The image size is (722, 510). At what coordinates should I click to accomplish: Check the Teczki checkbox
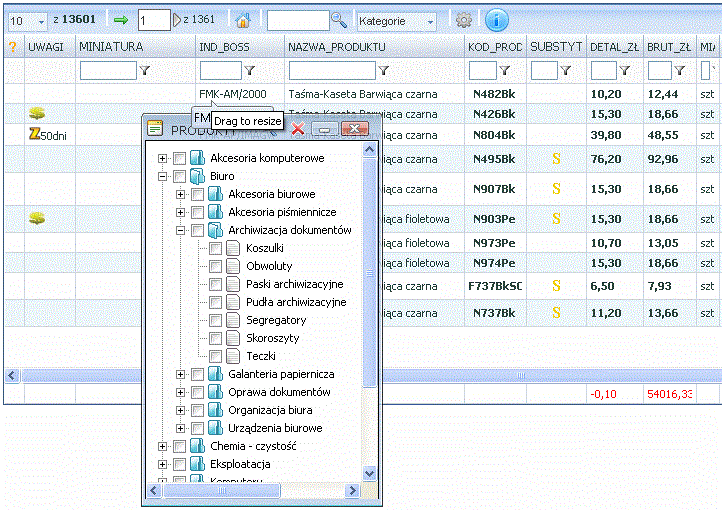point(215,356)
